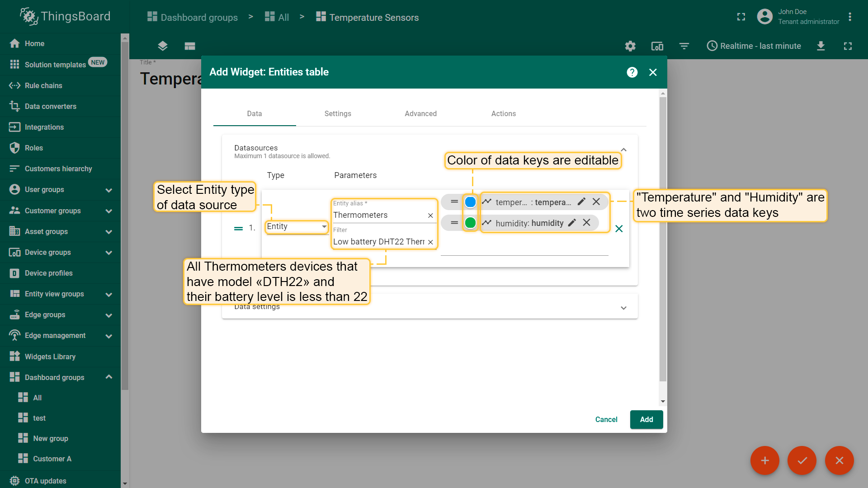Image resolution: width=868 pixels, height=488 pixels.
Task: Click the Entity alias Thermometers field
Action: (x=379, y=215)
